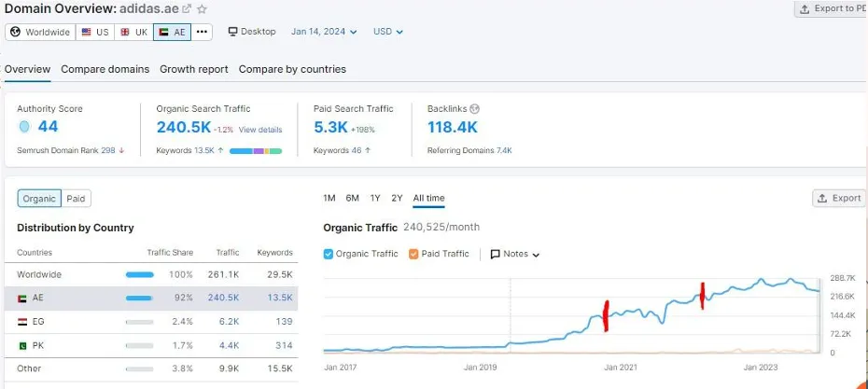Click the Traffic Share column header
Image resolution: width=868 pixels, height=389 pixels.
point(170,252)
